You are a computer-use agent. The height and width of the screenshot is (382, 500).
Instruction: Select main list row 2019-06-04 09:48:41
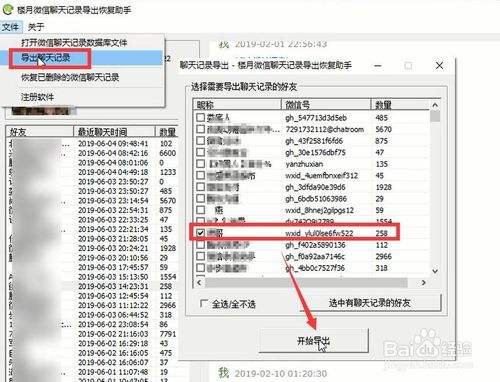tap(93, 144)
